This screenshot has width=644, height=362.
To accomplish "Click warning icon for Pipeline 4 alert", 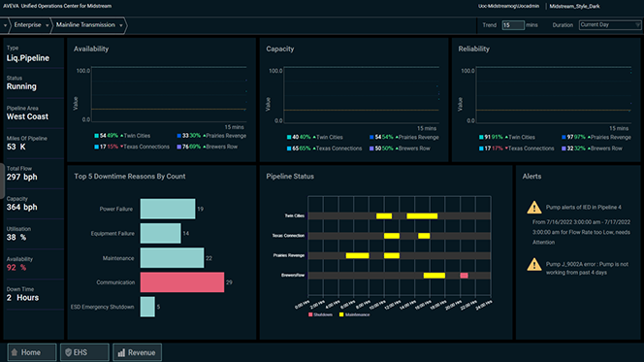I will point(534,207).
